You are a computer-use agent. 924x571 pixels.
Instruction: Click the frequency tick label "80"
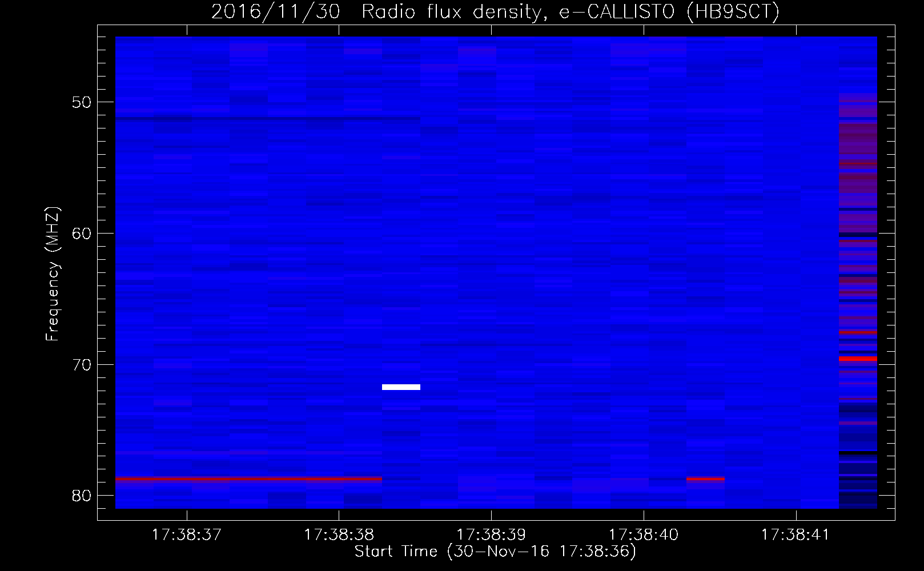pyautogui.click(x=82, y=496)
